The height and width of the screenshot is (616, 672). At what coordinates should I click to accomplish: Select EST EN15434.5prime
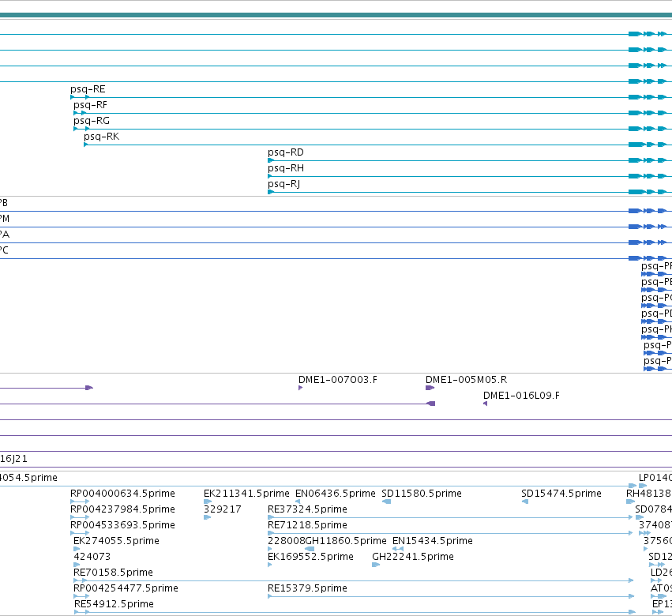pyautogui.click(x=433, y=541)
